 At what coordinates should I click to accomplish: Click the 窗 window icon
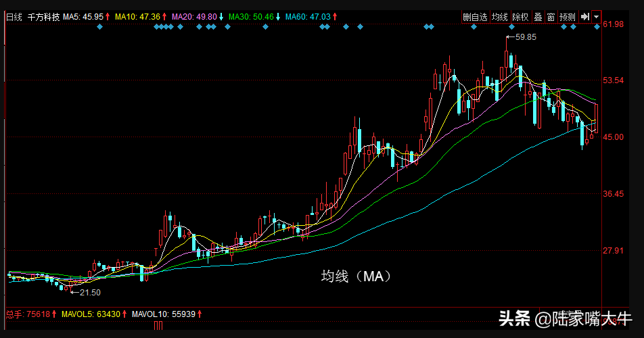551,16
